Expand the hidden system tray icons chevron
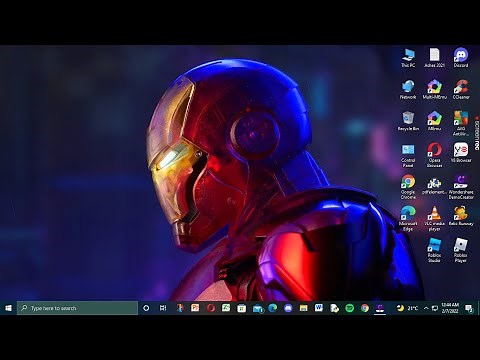The height and width of the screenshot is (360, 480). pos(426,308)
